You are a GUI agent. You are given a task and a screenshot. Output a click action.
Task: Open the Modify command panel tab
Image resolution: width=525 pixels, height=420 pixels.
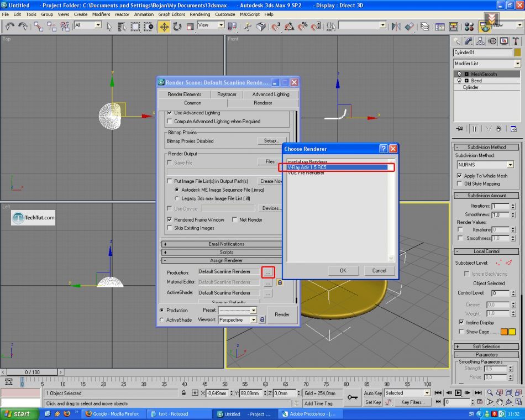tap(469, 41)
